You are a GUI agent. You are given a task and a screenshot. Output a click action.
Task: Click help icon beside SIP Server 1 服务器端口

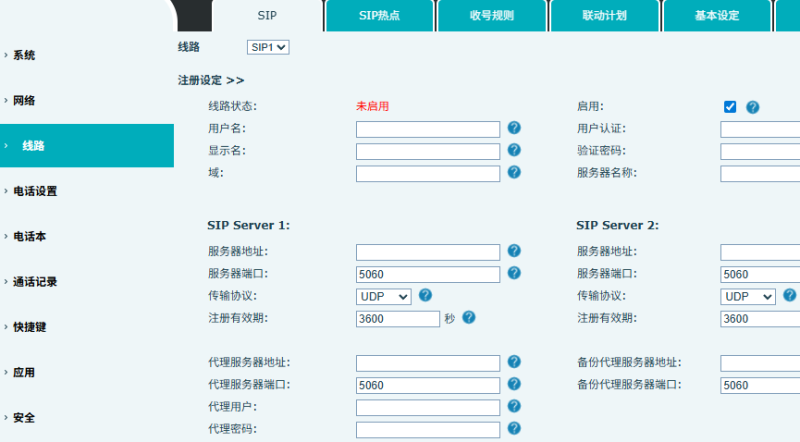tap(514, 273)
